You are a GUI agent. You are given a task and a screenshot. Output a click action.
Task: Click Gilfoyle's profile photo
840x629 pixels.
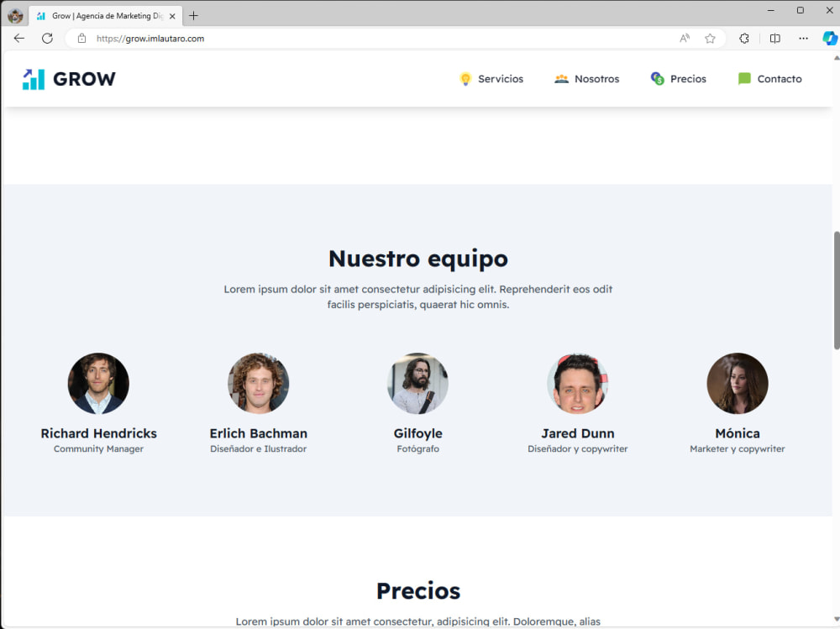point(417,383)
